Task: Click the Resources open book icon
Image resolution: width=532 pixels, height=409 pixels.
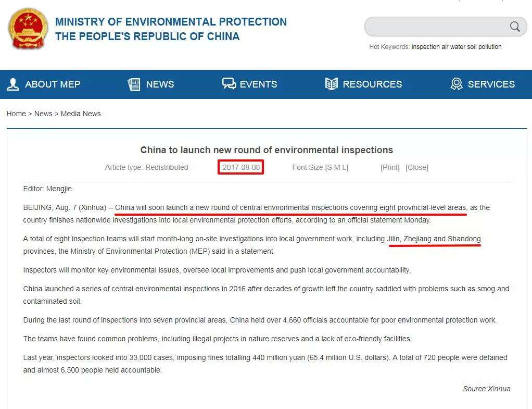Action: (x=331, y=84)
